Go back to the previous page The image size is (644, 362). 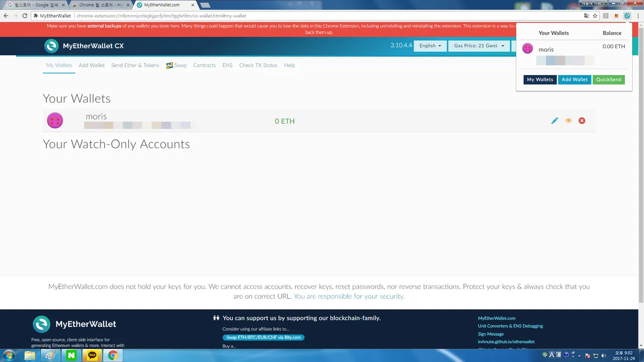tap(6, 16)
